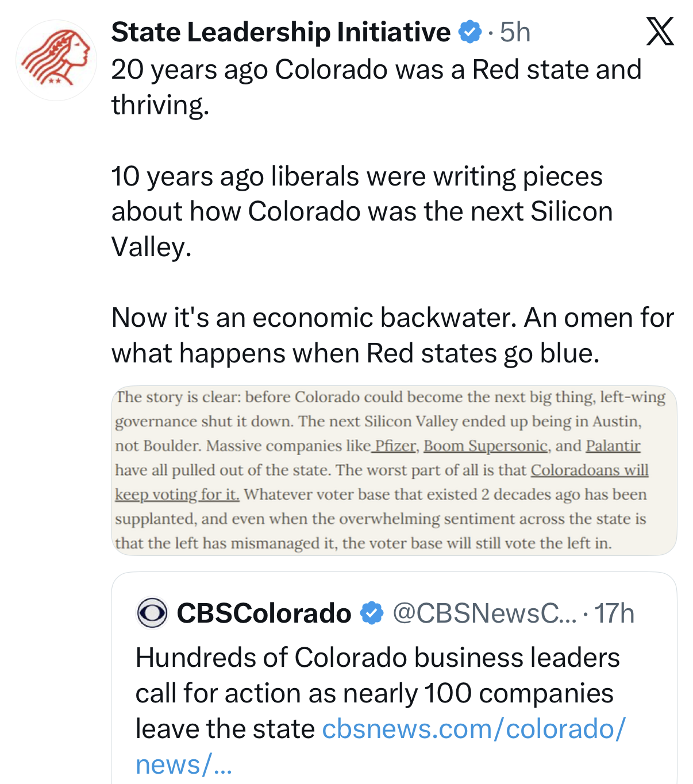This screenshot has width=693, height=784.
Task: Open the State Leadership Initiative account name
Action: click(x=280, y=32)
